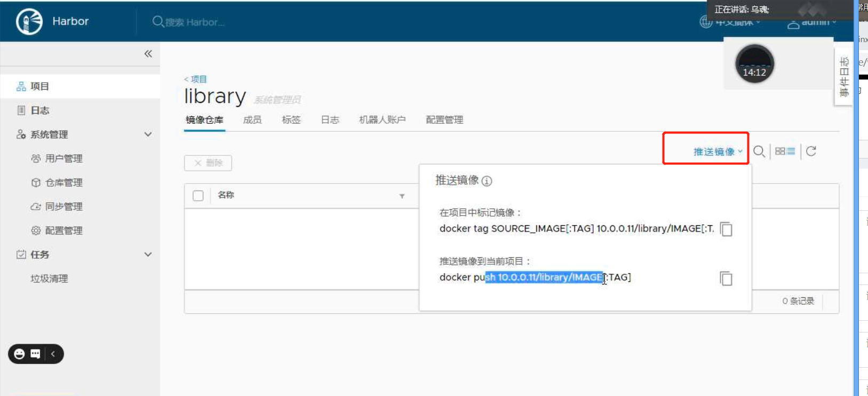
Task: Tick the select-all checkbox in table header
Action: coord(198,196)
